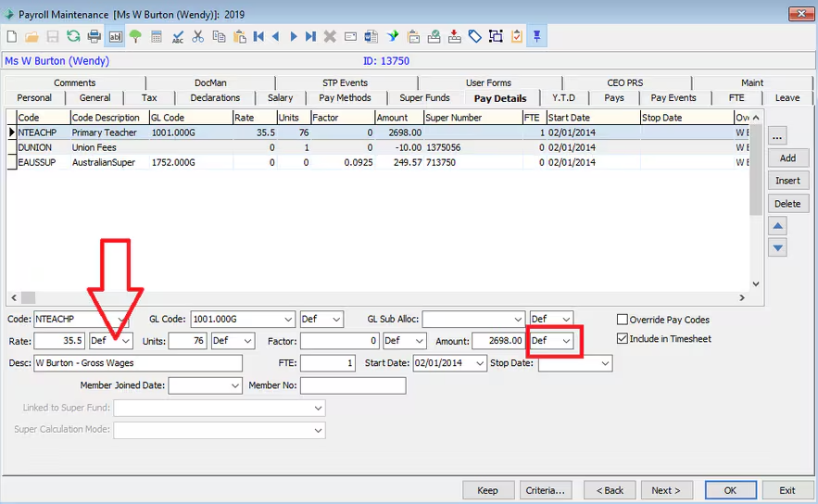Cut with the scissors icon
Screen dimensions: 818x504
tap(197, 36)
